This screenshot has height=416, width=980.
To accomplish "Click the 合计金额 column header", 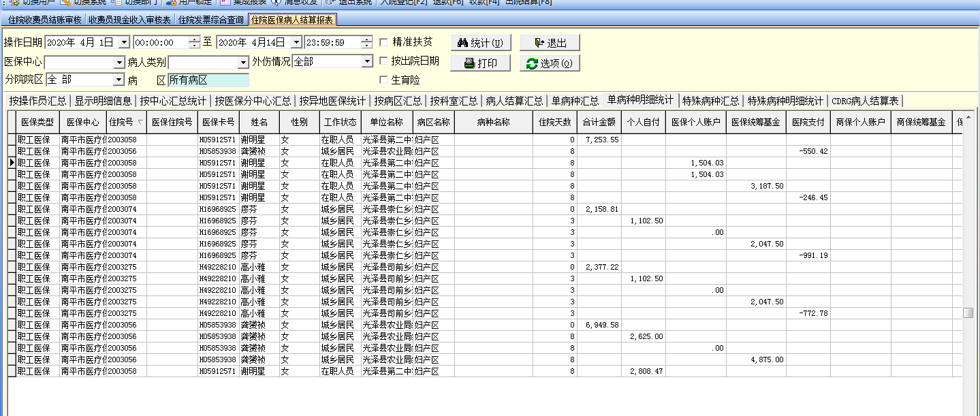I will pos(599,123).
